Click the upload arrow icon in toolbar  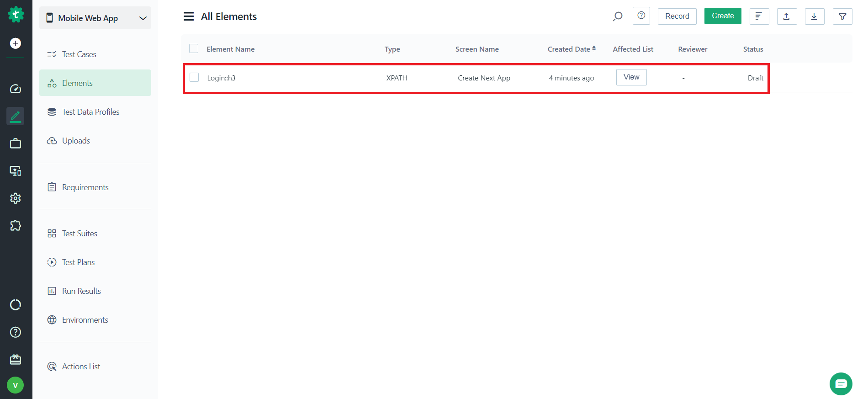[787, 16]
